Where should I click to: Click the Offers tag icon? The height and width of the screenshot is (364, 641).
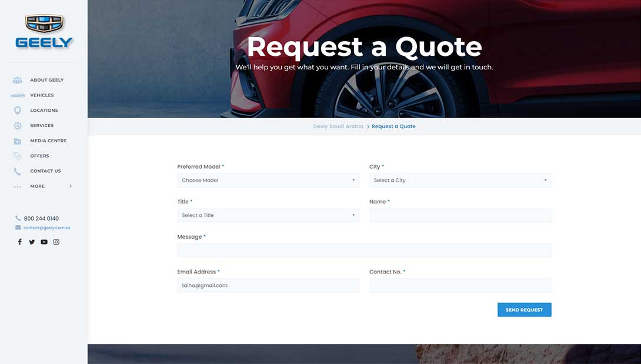[18, 156]
